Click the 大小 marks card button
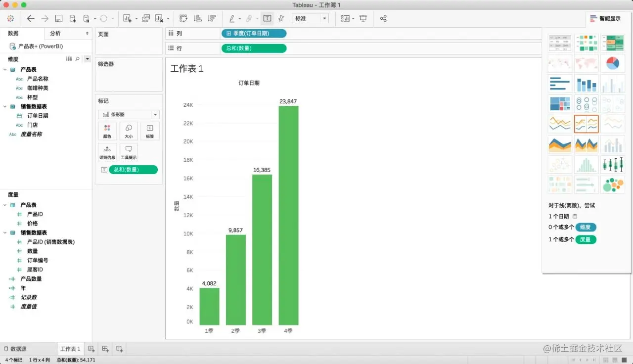 click(129, 131)
